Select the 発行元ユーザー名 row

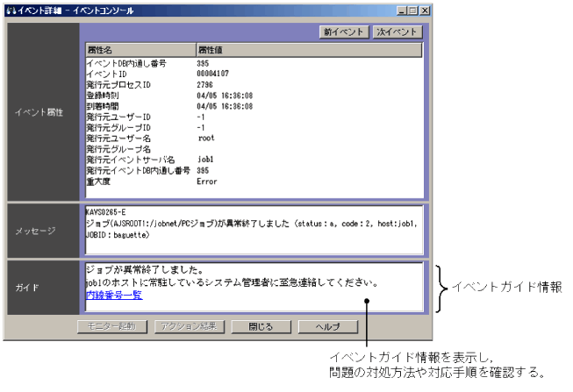pos(254,139)
